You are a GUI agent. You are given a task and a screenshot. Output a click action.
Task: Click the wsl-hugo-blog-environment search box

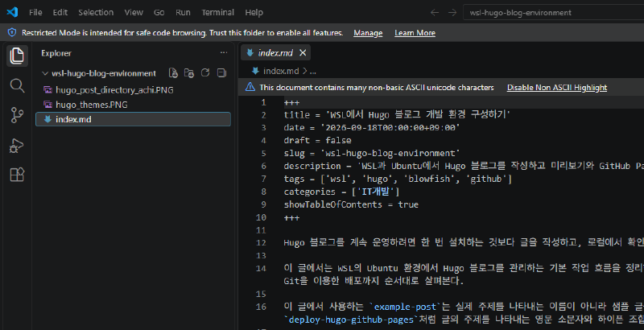coord(553,12)
